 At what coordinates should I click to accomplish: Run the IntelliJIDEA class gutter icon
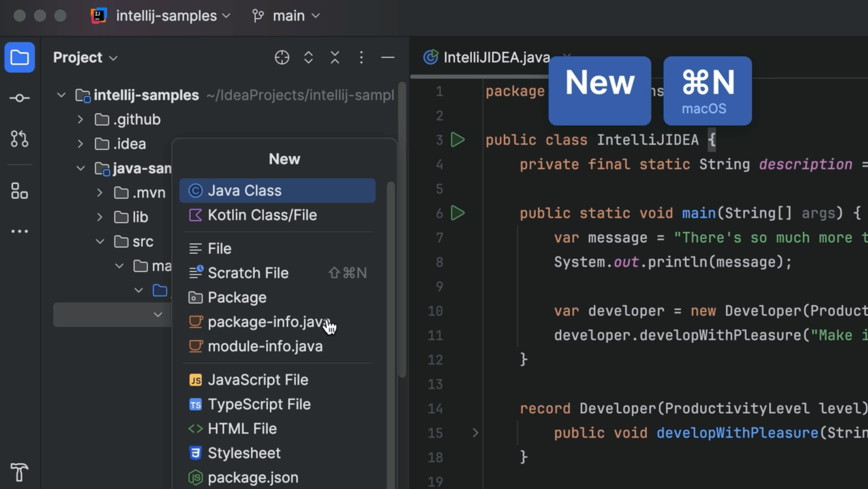click(457, 140)
